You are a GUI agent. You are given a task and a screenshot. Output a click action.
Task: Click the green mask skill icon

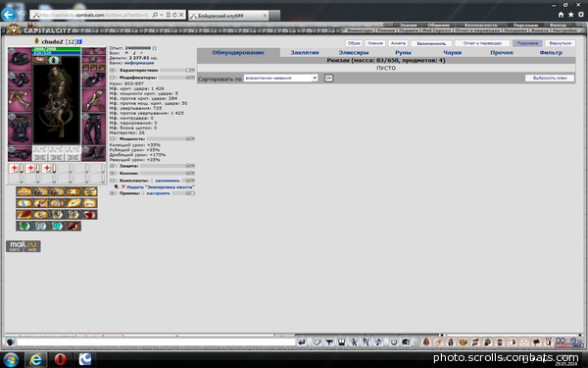(x=24, y=226)
